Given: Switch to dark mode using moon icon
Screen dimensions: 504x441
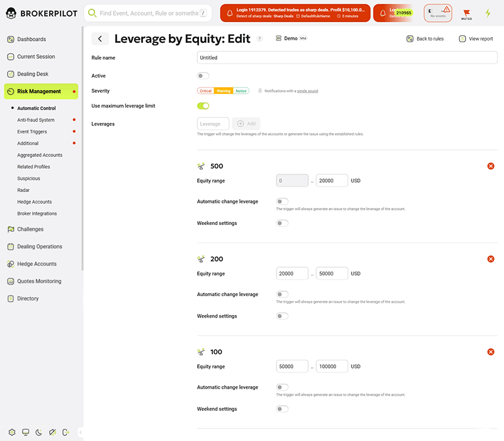Looking at the screenshot, I should point(39,432).
